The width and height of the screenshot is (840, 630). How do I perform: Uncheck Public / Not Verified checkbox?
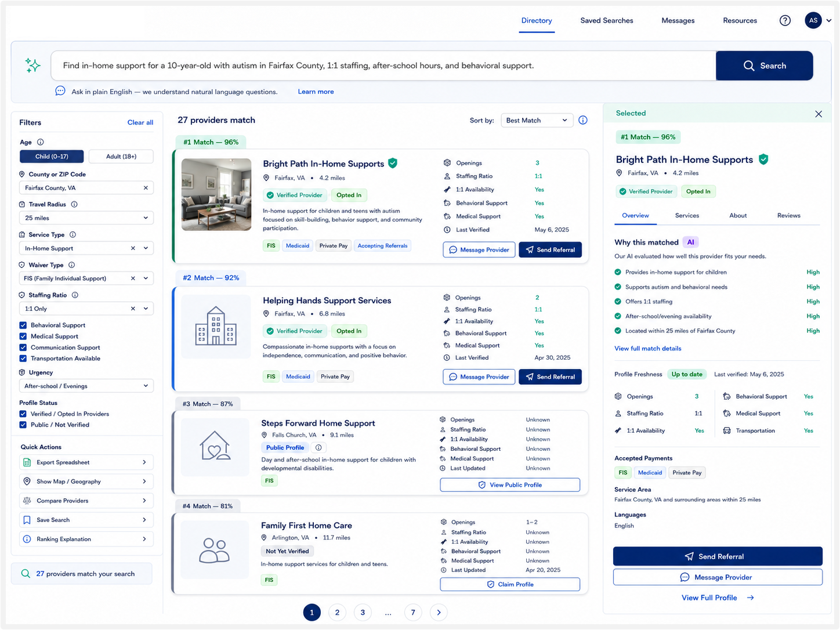[x=23, y=425]
